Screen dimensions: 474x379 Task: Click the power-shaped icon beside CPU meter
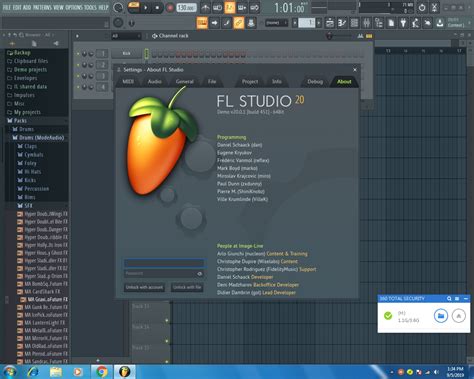pos(422,8)
